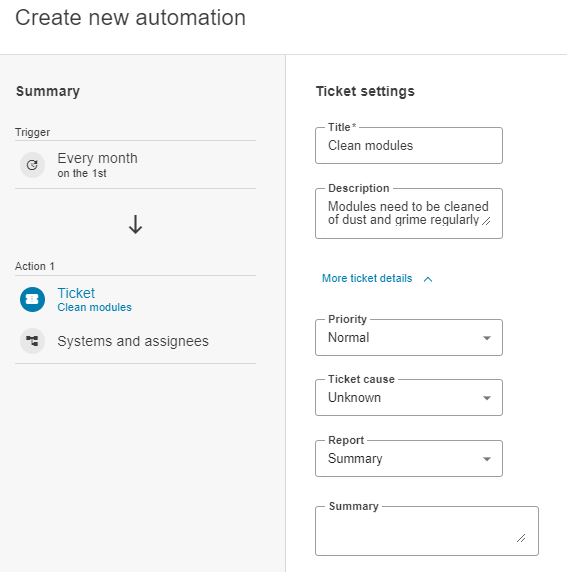Focus the Title input field

(409, 146)
